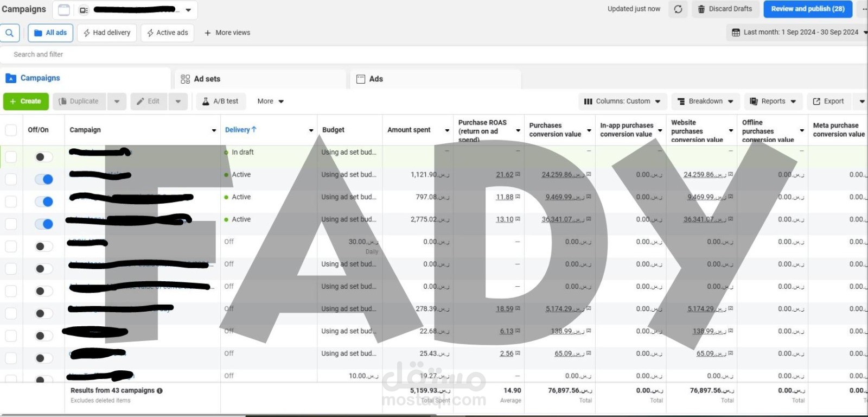The width and height of the screenshot is (868, 417).
Task: Click the 21.62 ROAS info icon
Action: tap(518, 174)
